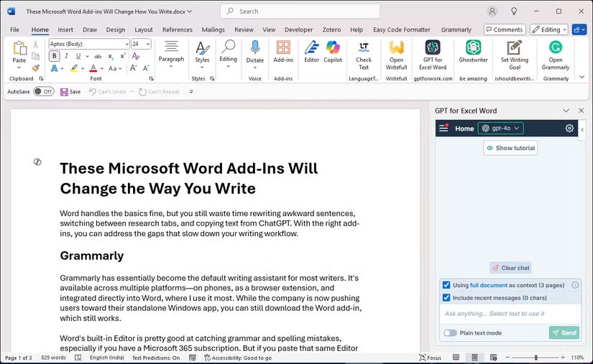
Task: Uncheck Include recent messages checkbox
Action: click(446, 297)
